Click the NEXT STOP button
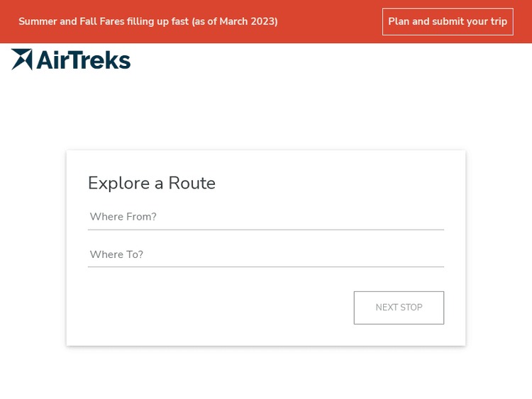Image resolution: width=532 pixels, height=399 pixels. (399, 308)
